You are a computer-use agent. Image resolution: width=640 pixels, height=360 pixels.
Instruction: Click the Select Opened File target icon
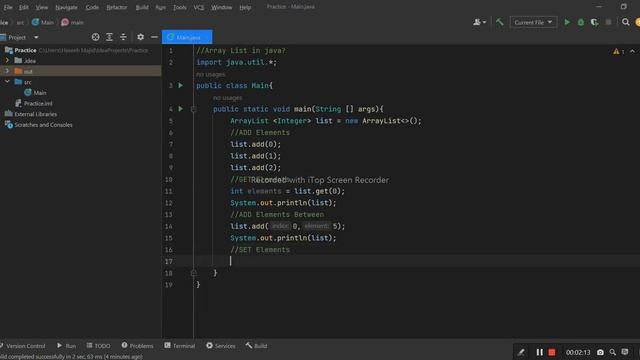click(x=96, y=37)
